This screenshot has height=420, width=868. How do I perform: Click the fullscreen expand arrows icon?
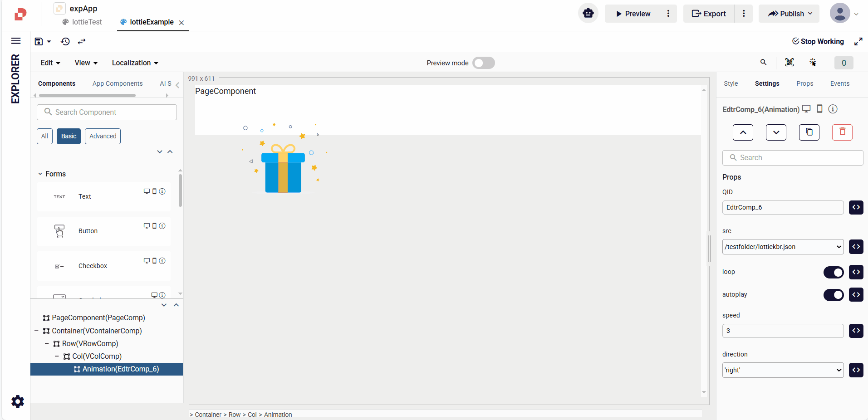click(x=858, y=42)
